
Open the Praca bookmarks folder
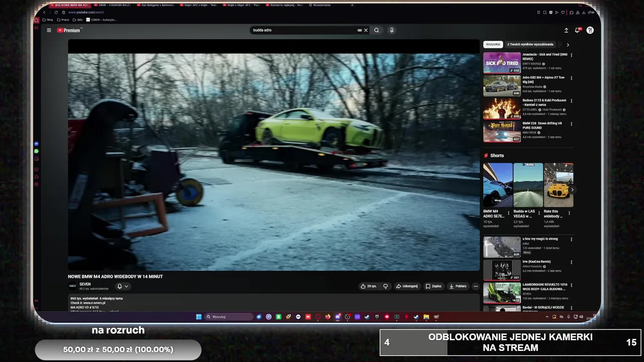63,20
